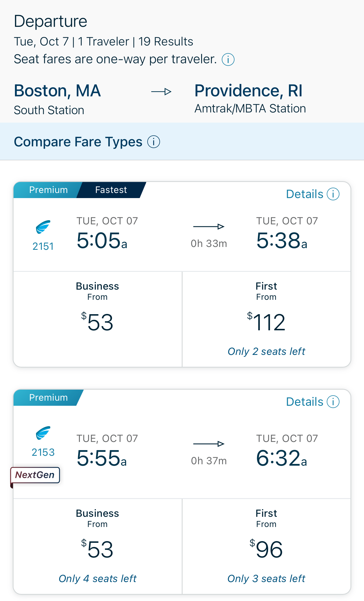Tap info icon next to Compare Fare Types
The width and height of the screenshot is (364, 601).
click(154, 142)
